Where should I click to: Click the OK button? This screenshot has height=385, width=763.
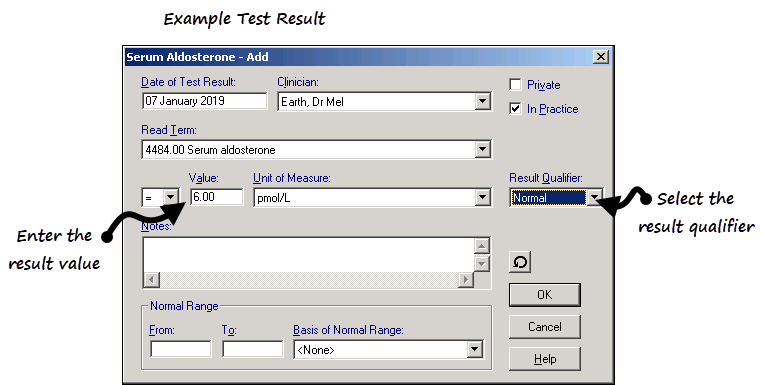point(545,295)
